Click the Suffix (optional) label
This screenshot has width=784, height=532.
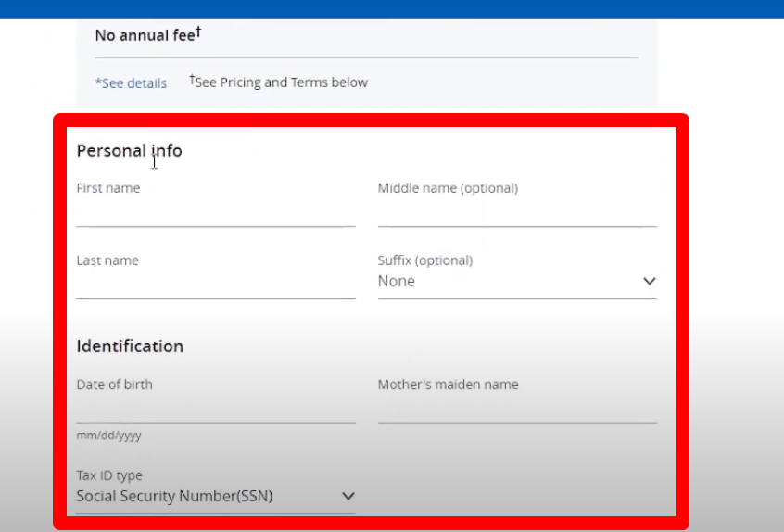click(x=425, y=260)
